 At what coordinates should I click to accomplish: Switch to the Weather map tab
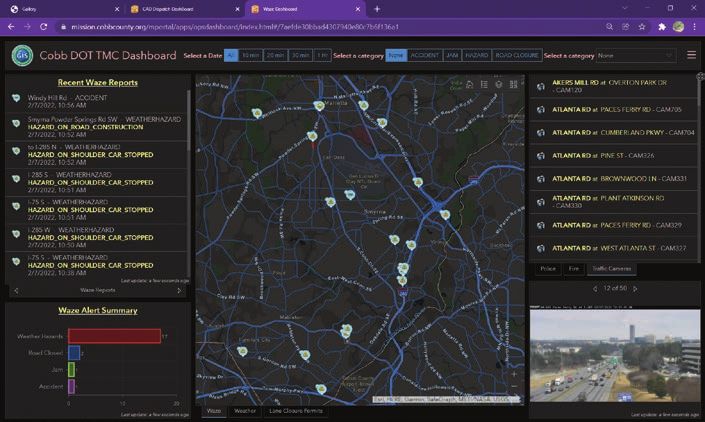click(x=245, y=411)
